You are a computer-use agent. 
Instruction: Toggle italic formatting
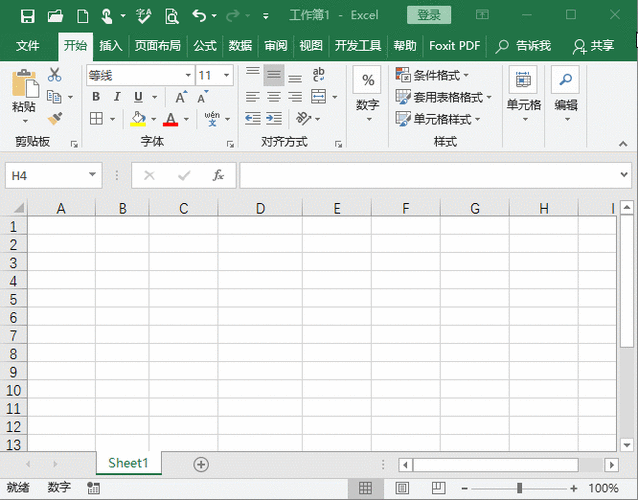pos(117,97)
